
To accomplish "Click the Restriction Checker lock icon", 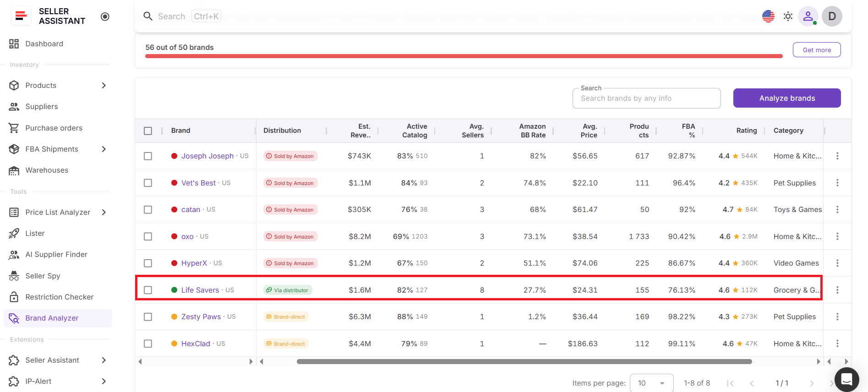I will [x=14, y=297].
